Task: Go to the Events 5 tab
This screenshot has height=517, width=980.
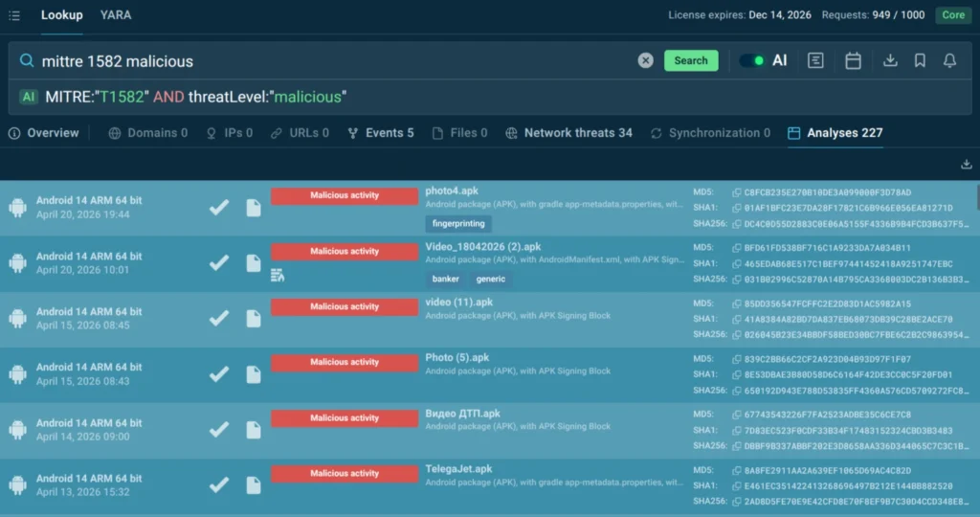Action: pos(381,133)
